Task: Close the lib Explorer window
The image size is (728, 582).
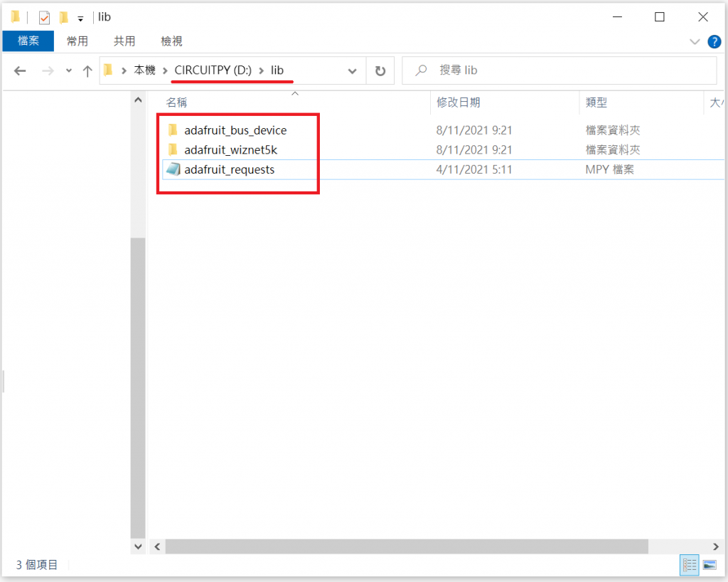Action: point(703,17)
